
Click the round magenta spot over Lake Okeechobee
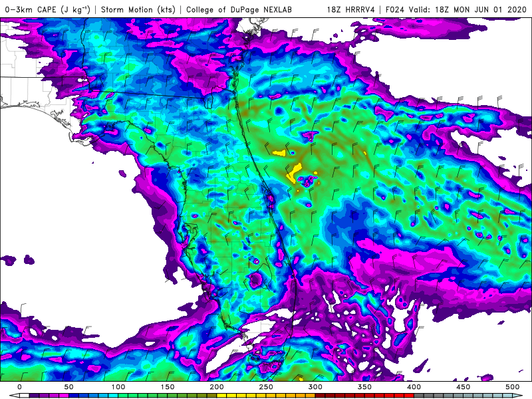(x=255, y=280)
